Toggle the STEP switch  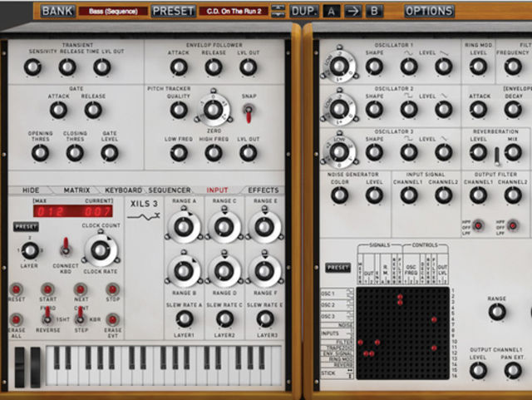pyautogui.click(x=81, y=315)
